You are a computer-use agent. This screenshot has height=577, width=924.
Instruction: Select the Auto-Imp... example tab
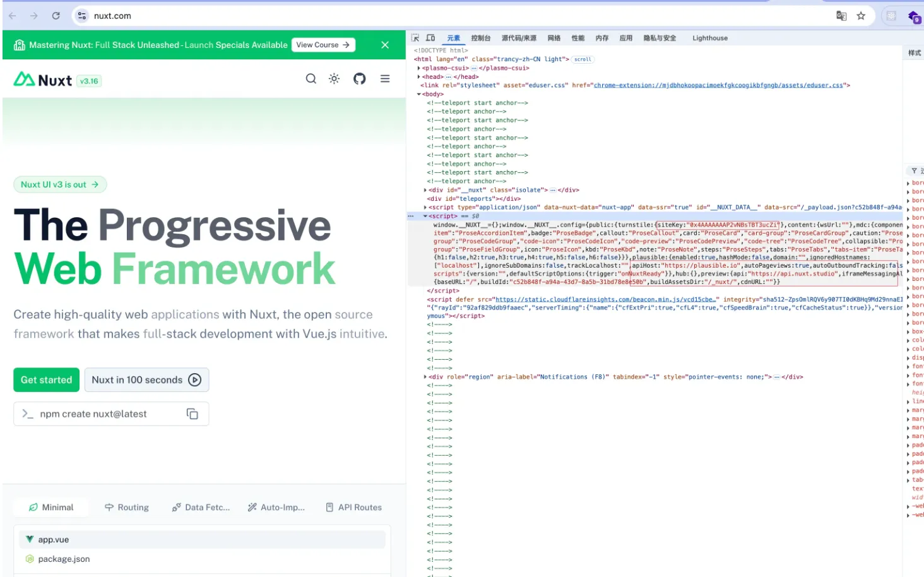[276, 508]
